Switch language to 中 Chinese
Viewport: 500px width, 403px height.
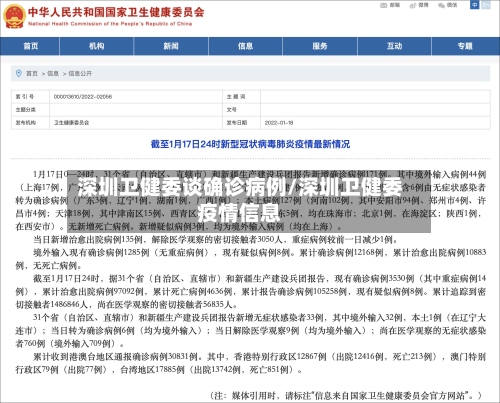tap(474, 5)
